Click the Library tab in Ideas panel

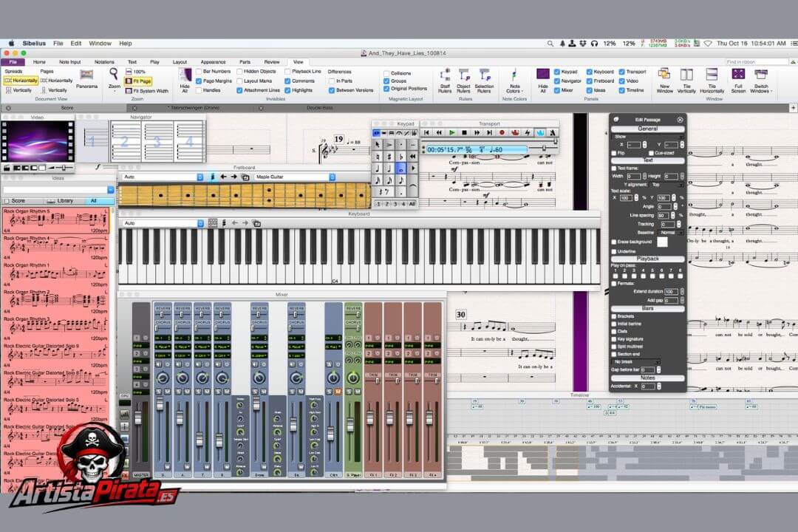tap(60, 201)
